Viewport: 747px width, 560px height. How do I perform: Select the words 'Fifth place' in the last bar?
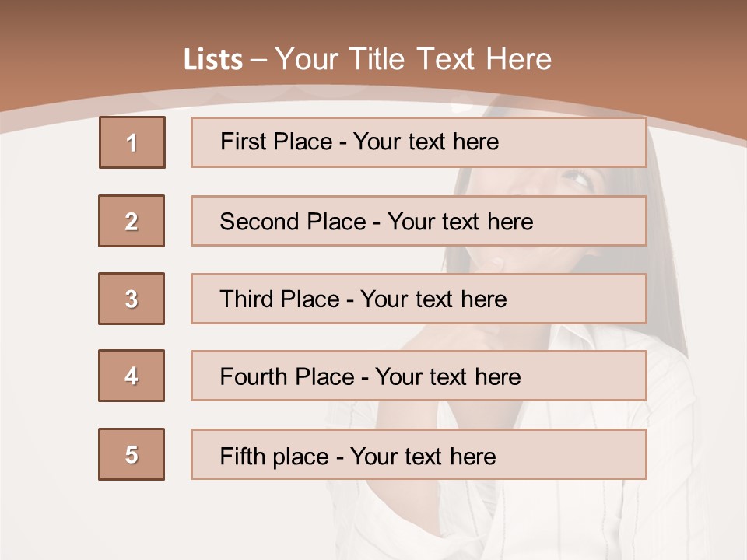271,456
